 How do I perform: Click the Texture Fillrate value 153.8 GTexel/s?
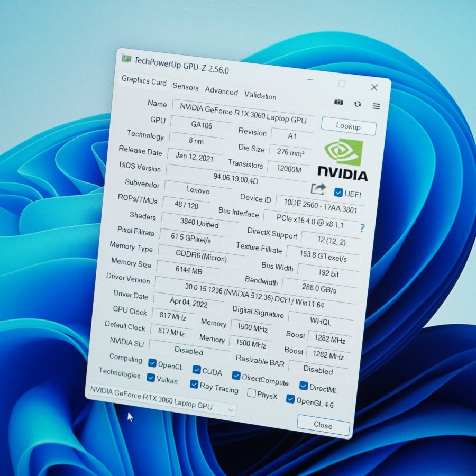coord(323,256)
